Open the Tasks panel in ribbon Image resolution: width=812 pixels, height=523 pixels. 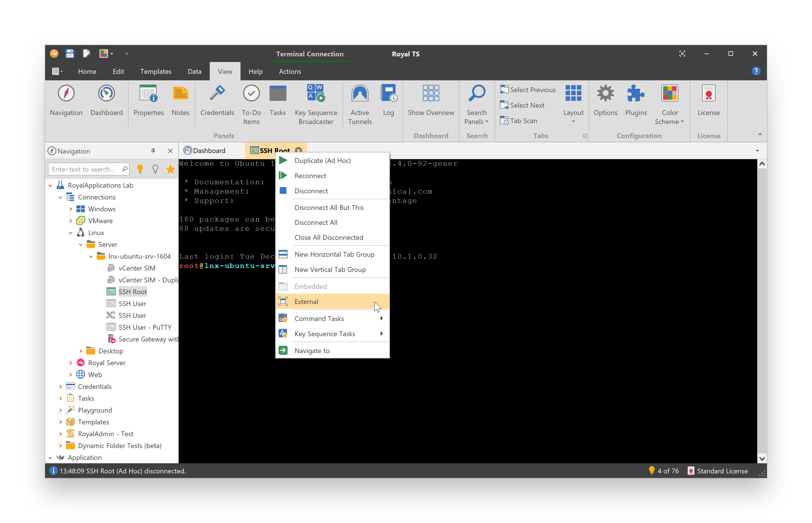tap(278, 101)
